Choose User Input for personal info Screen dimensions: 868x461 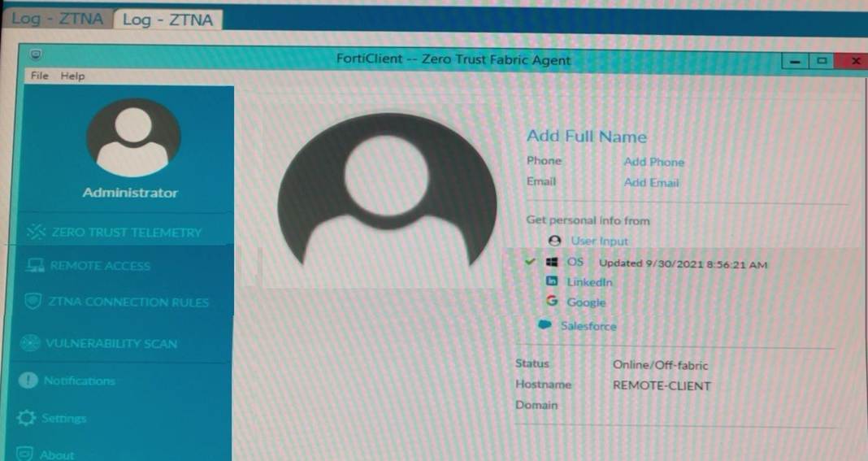pos(599,241)
